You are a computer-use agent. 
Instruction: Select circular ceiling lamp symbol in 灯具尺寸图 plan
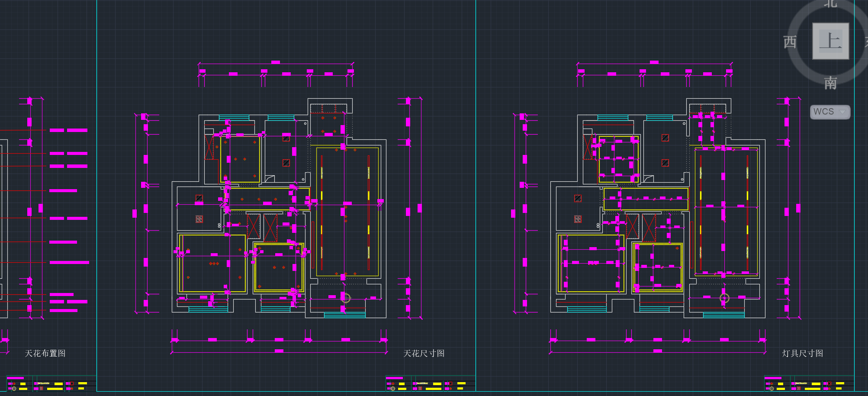(x=724, y=298)
